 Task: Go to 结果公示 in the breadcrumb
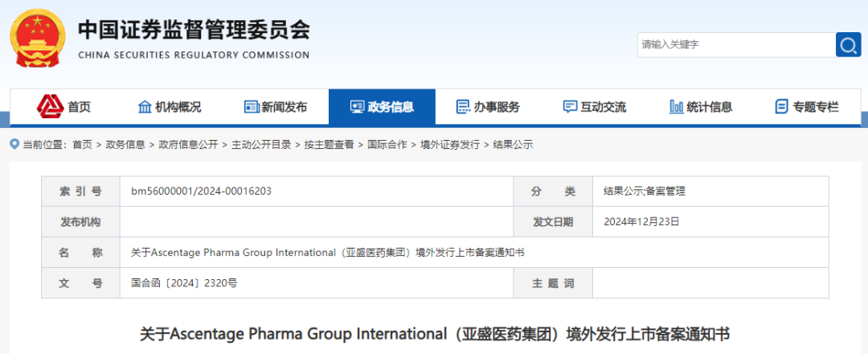tap(513, 145)
